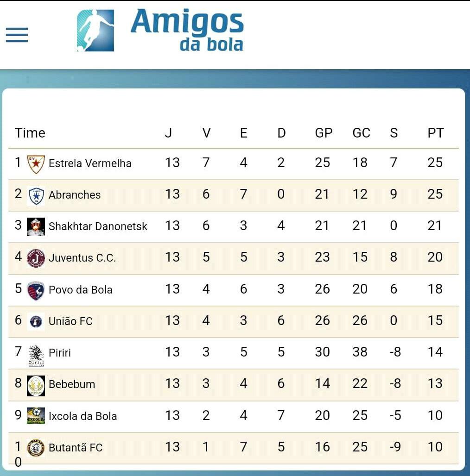
Task: Click Amigos da bola title text
Action: click(x=187, y=30)
